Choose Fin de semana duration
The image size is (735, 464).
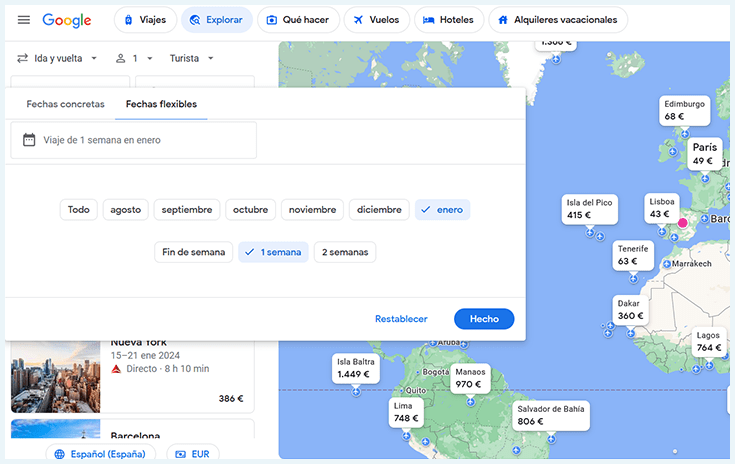coord(194,252)
